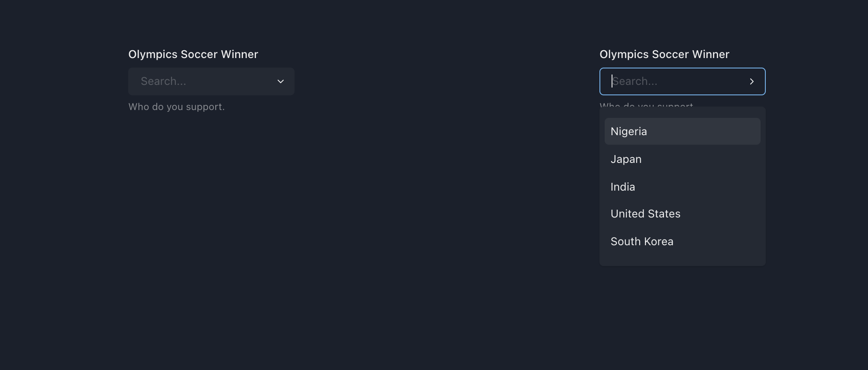Click the last option, South Korea

(641, 241)
